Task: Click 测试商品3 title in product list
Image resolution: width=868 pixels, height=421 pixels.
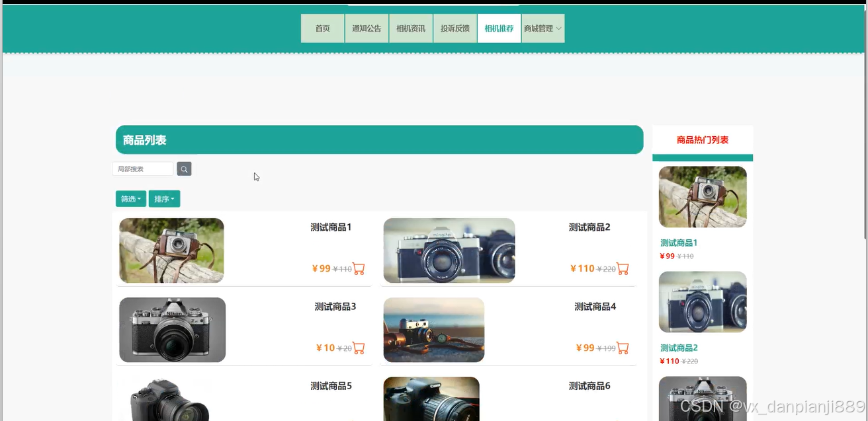Action: [x=335, y=307]
